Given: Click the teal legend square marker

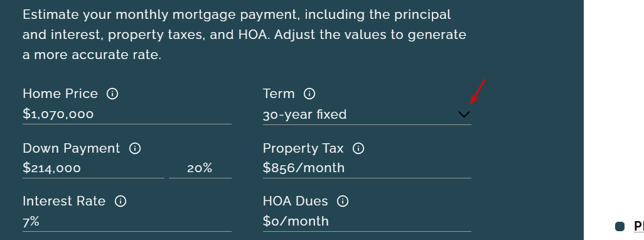Looking at the screenshot, I should pyautogui.click(x=620, y=226).
